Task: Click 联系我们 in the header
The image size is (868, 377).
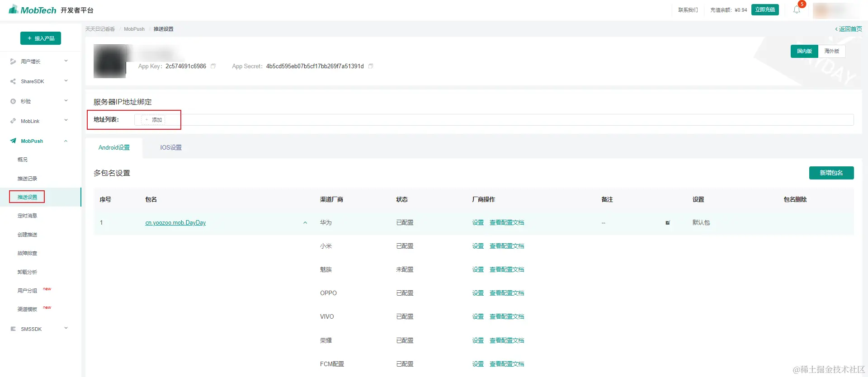Action: pos(688,10)
